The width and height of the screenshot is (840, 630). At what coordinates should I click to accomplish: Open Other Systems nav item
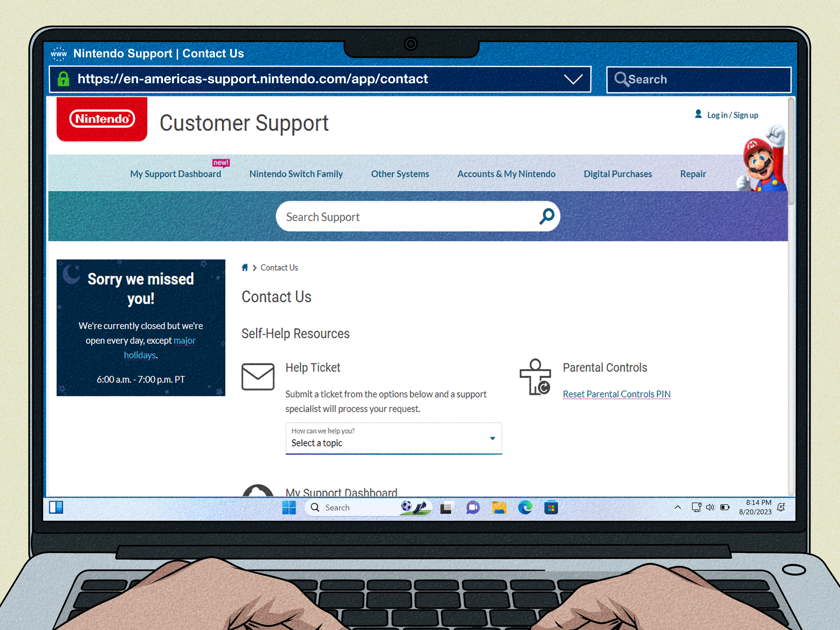[x=400, y=174]
